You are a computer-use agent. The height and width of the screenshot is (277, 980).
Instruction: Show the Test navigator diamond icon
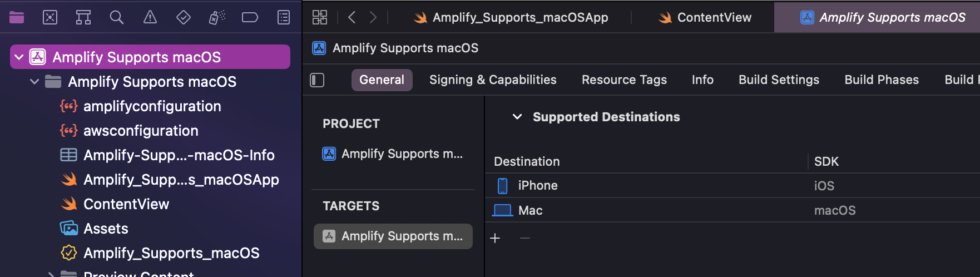[x=184, y=17]
